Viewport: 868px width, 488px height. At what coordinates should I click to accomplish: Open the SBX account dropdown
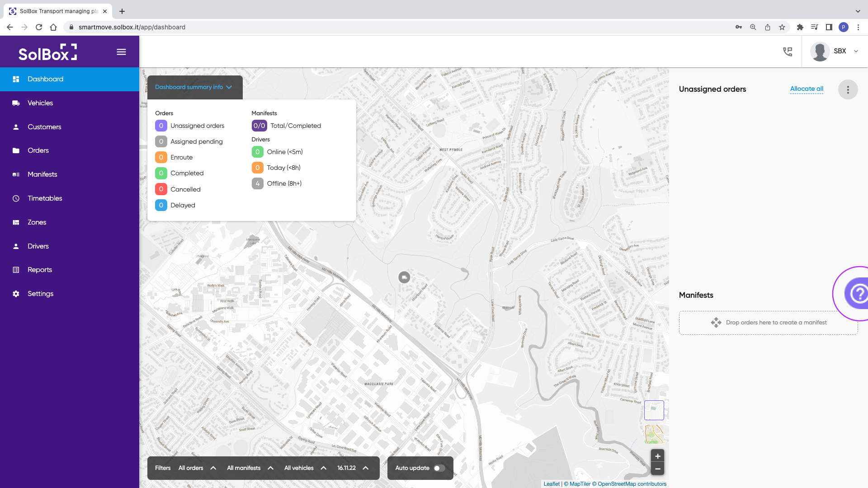[x=844, y=51]
